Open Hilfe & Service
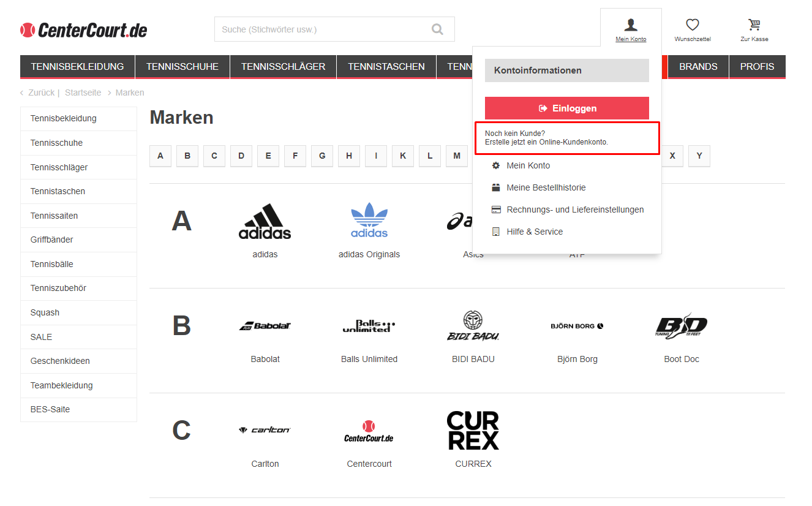The width and height of the screenshot is (812, 506). pos(535,232)
